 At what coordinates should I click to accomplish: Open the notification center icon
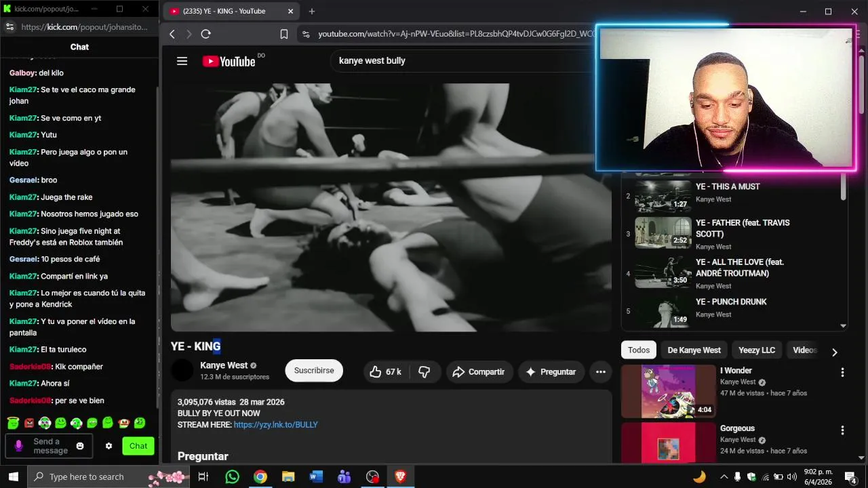(x=850, y=476)
